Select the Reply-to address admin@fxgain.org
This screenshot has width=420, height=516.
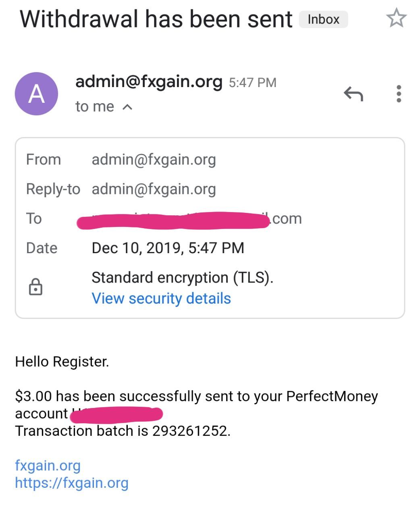[154, 189]
